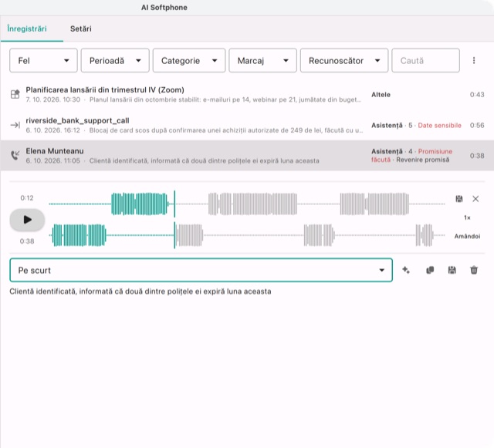The width and height of the screenshot is (494, 448).
Task: Click the Zoom meeting icon on first recording
Action: pyautogui.click(x=15, y=94)
